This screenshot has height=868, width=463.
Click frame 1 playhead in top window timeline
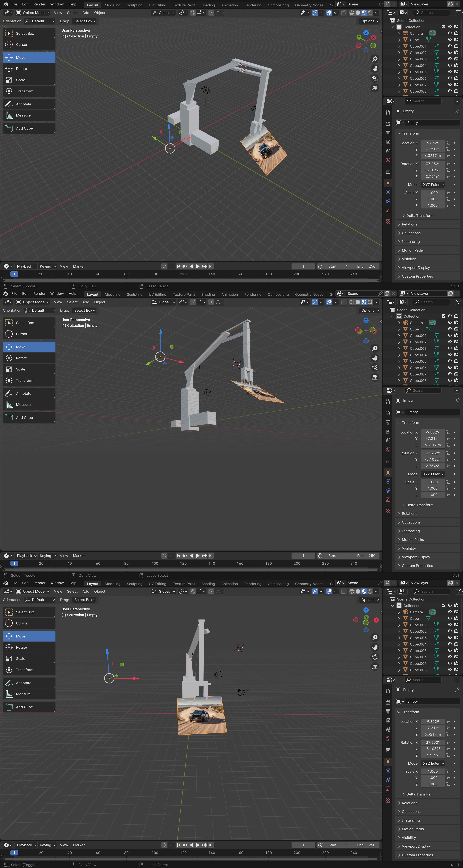[x=14, y=274]
